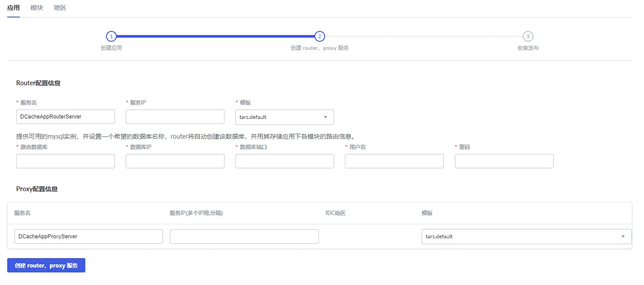Screen dimensions: 644x285
Task: Click the 创建 router、proxy 服务 button
Action: coord(46,265)
